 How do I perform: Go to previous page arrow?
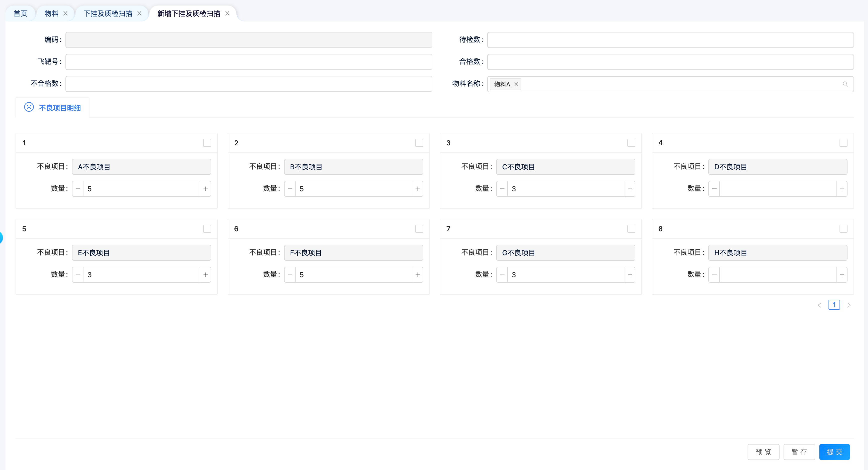[820, 305]
